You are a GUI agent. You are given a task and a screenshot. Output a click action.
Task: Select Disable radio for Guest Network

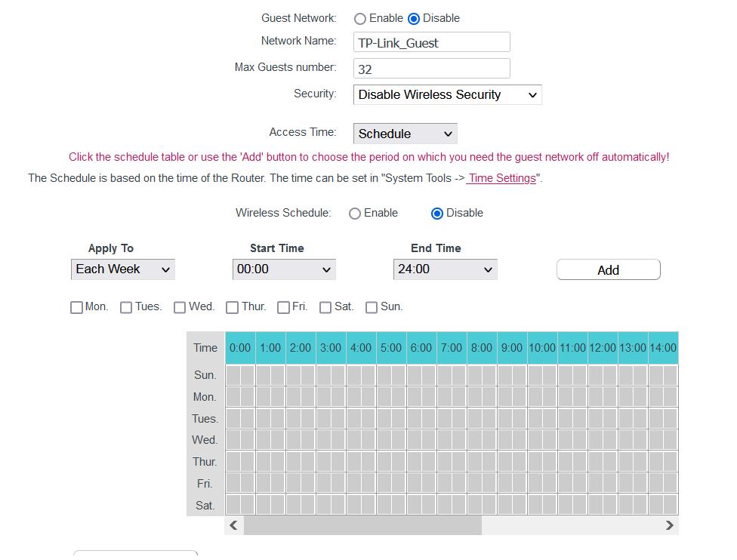point(414,19)
